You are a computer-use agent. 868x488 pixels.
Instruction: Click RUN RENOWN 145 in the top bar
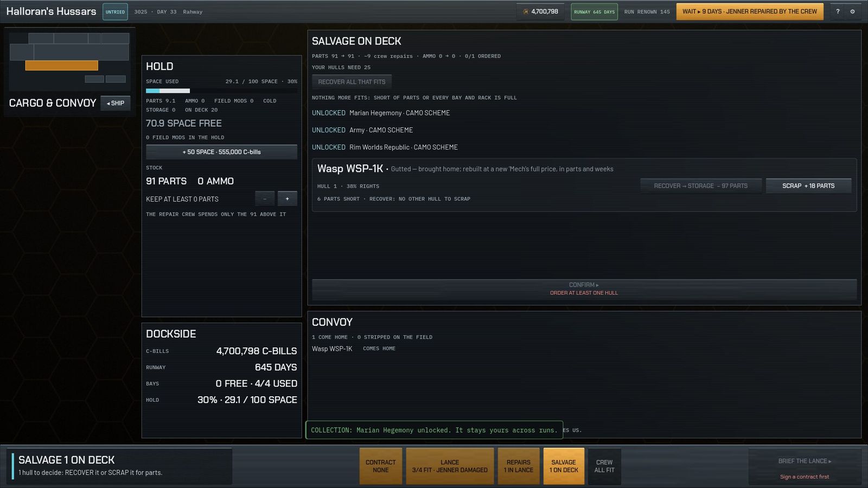tap(647, 12)
